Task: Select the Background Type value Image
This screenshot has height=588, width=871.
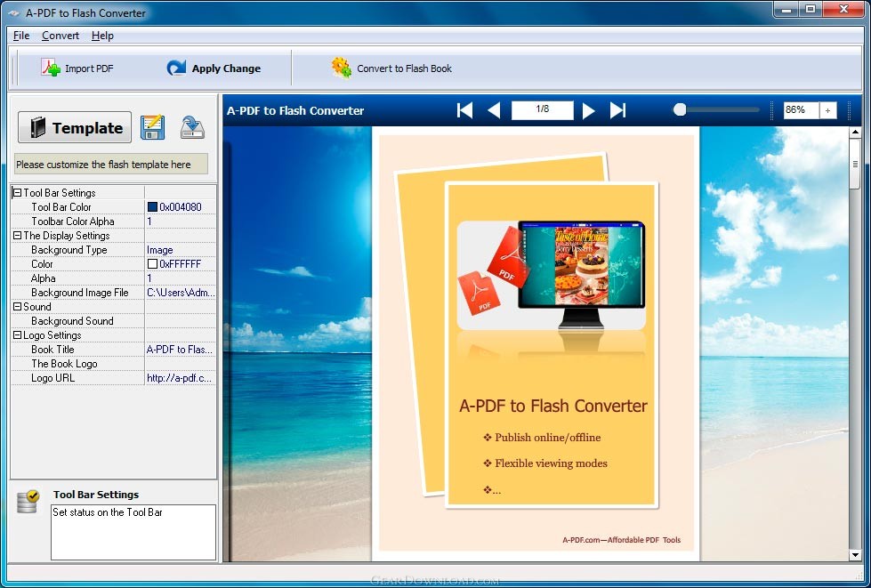Action: (160, 250)
